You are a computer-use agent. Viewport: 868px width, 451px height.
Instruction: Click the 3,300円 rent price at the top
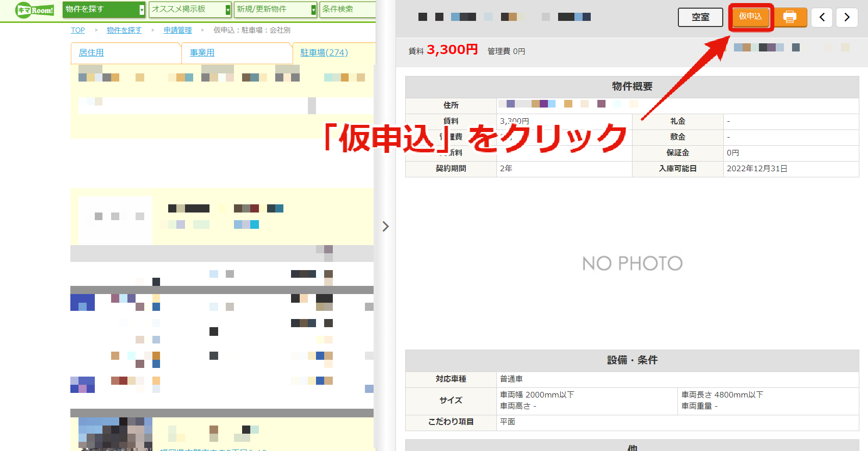pyautogui.click(x=452, y=49)
